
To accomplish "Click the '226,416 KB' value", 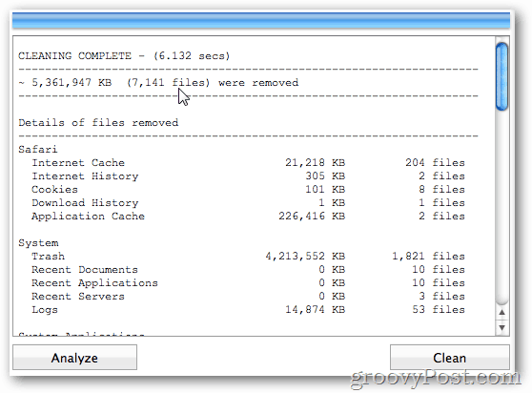I will (312, 216).
